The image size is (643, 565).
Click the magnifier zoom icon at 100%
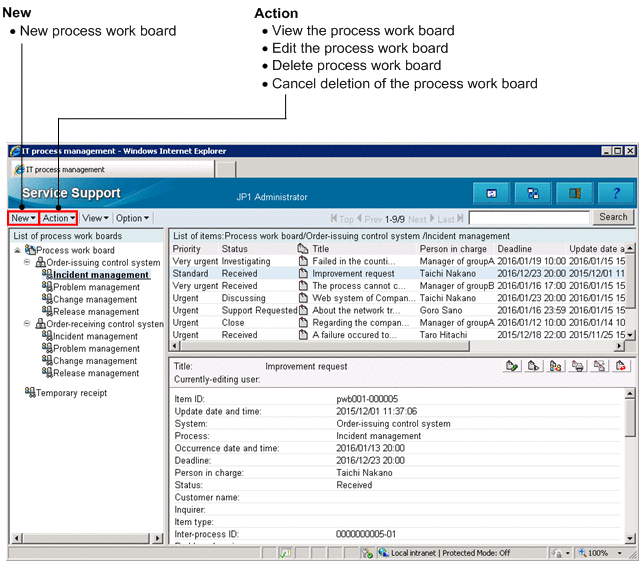pos(582,553)
